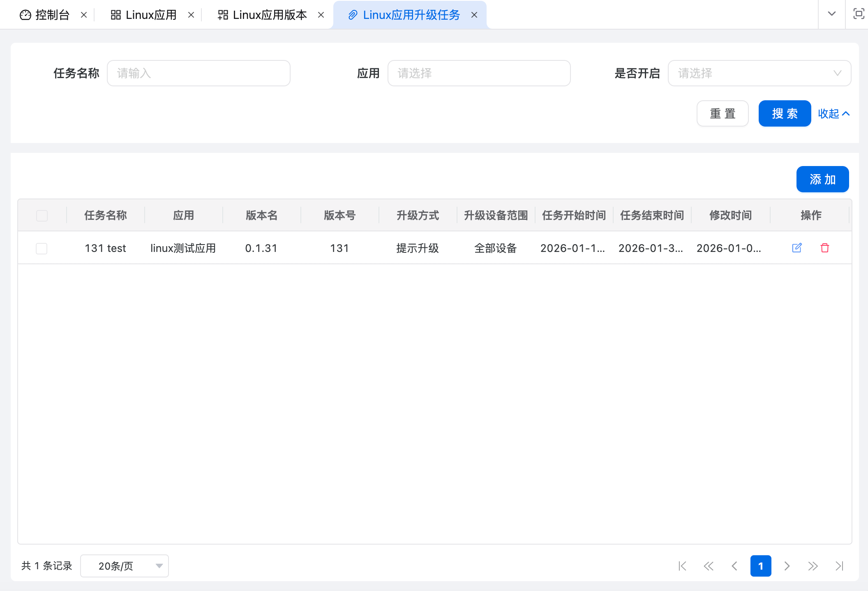Go to last page pagination icon
868x591 pixels.
tap(839, 566)
